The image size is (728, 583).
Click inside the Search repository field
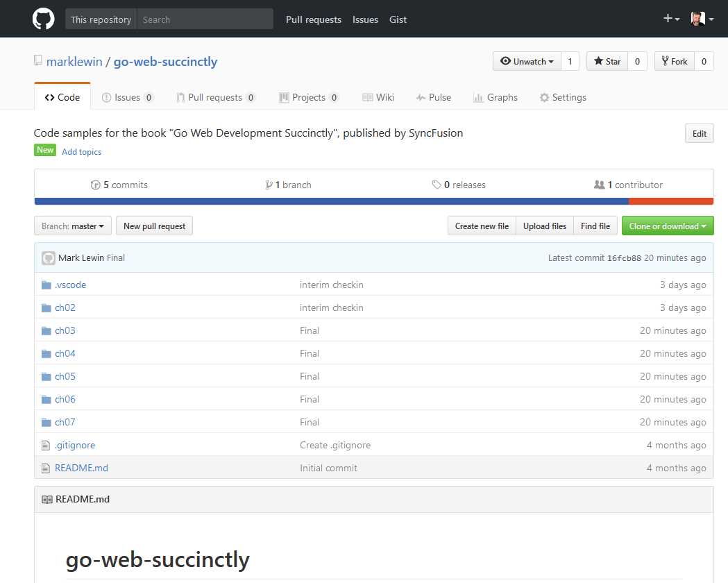tap(203, 19)
